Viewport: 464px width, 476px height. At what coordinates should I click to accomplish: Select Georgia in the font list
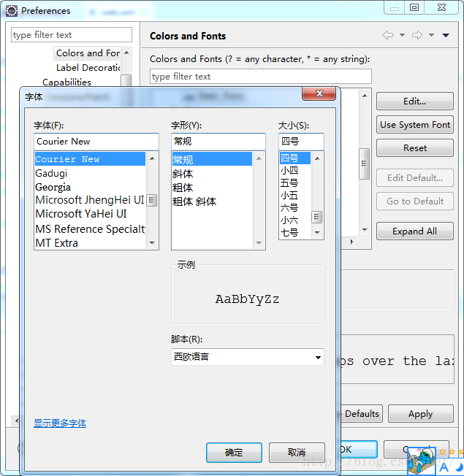tap(91, 187)
